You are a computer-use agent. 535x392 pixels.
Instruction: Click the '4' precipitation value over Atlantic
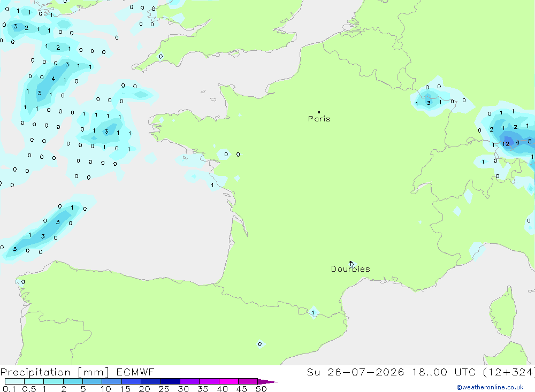pyautogui.click(x=53, y=79)
